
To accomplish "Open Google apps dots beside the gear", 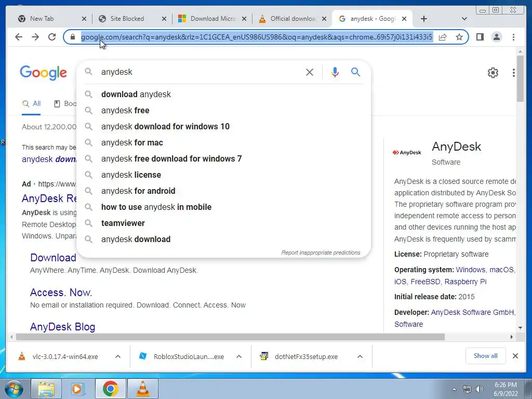I will point(514,73).
